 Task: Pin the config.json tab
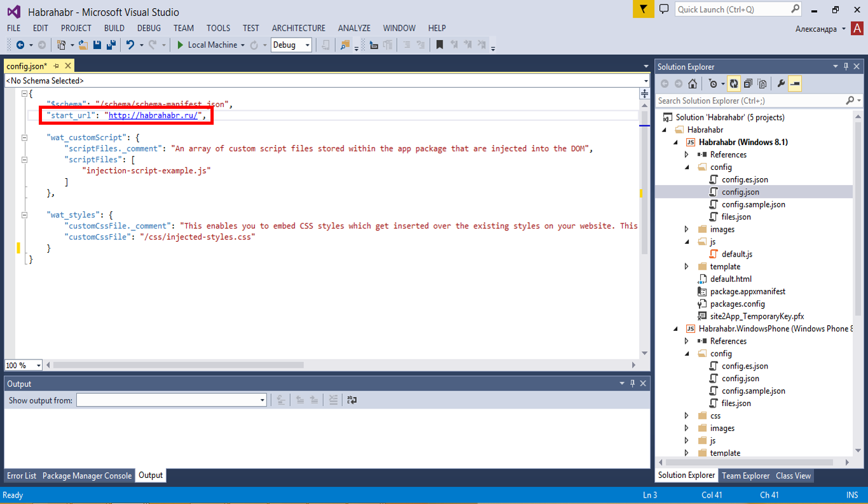(x=57, y=66)
